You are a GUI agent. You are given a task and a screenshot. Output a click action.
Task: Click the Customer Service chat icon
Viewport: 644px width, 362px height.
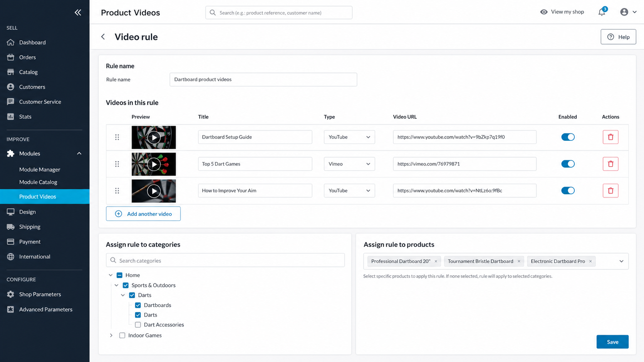(x=11, y=102)
